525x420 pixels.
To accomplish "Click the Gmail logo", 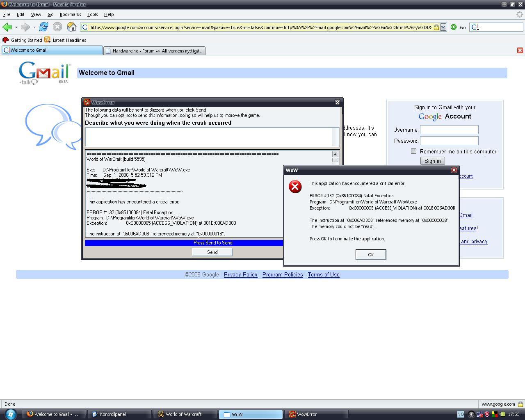I will point(45,73).
